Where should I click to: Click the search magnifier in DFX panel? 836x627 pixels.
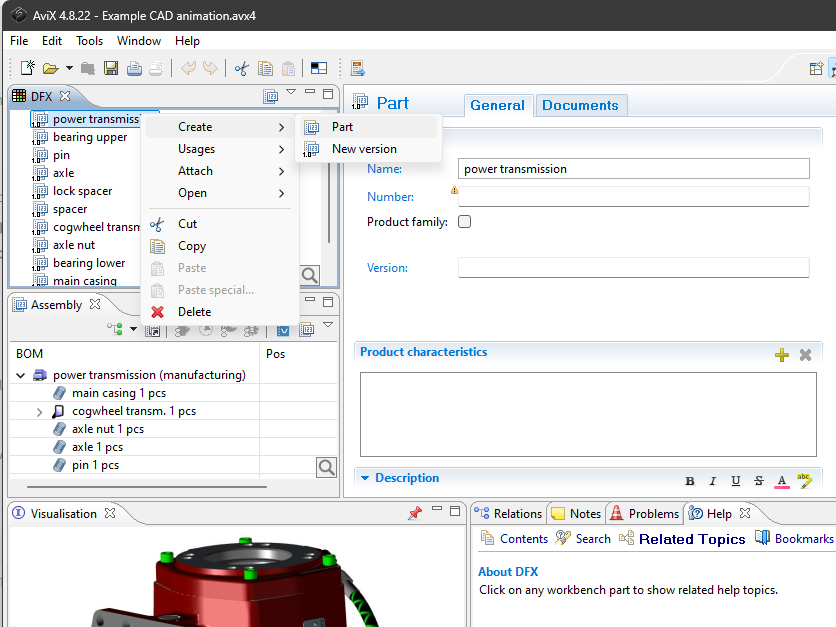310,275
